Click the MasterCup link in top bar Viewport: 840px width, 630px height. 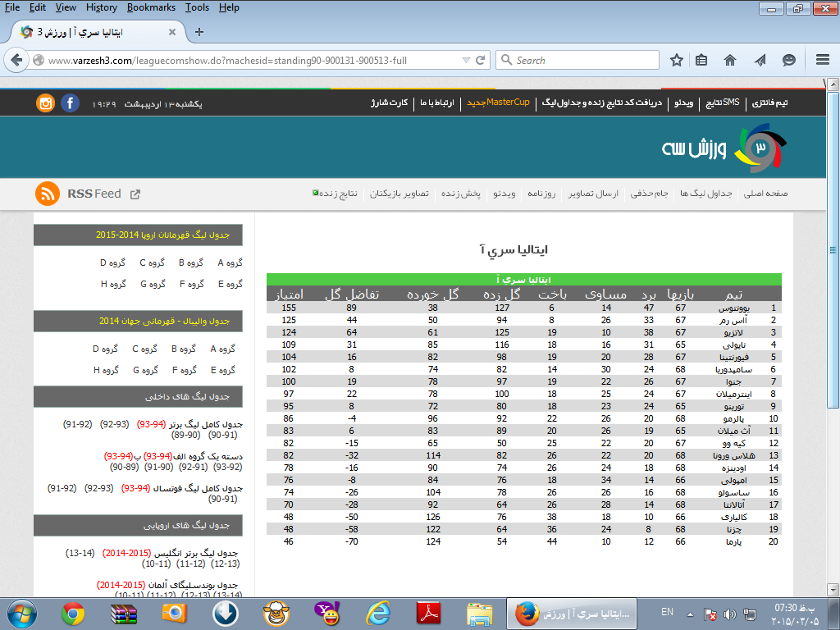pos(508,103)
